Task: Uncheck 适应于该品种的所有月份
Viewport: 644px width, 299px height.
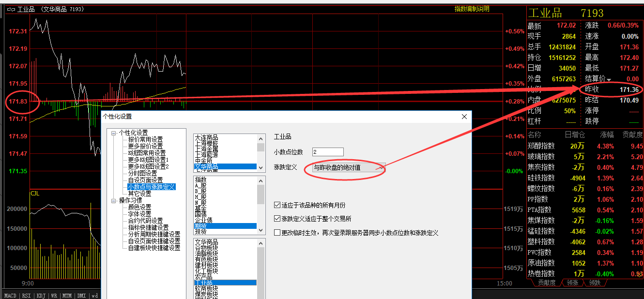Action: [277, 205]
